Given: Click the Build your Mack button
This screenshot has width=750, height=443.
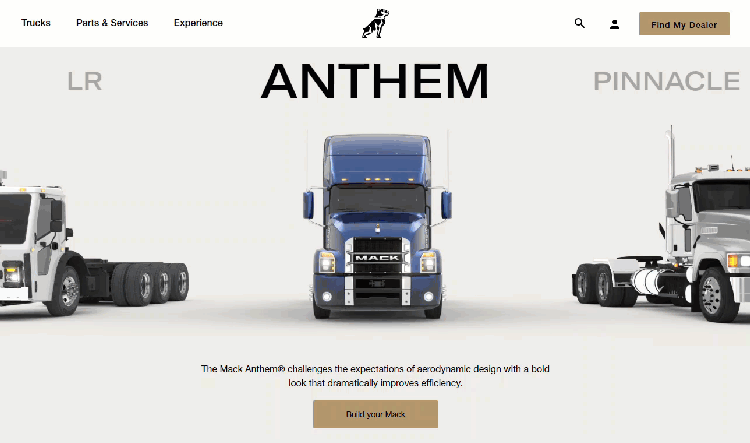Looking at the screenshot, I should [375, 414].
